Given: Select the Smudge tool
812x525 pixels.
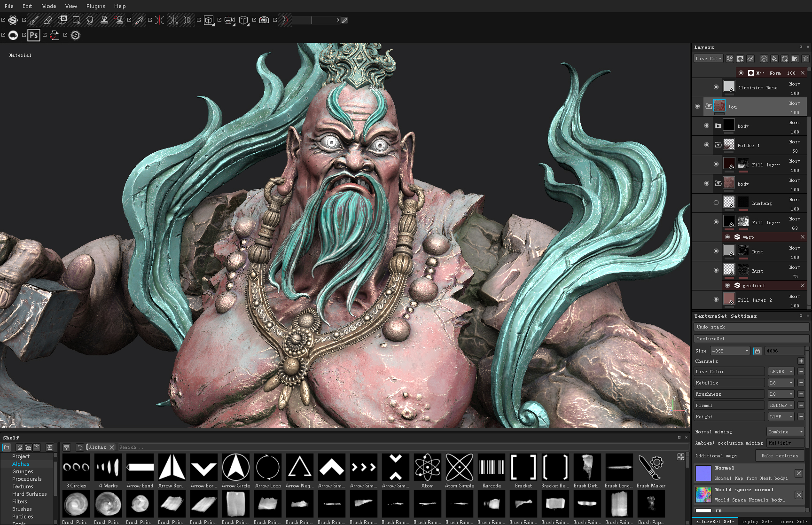Looking at the screenshot, I should pos(90,20).
